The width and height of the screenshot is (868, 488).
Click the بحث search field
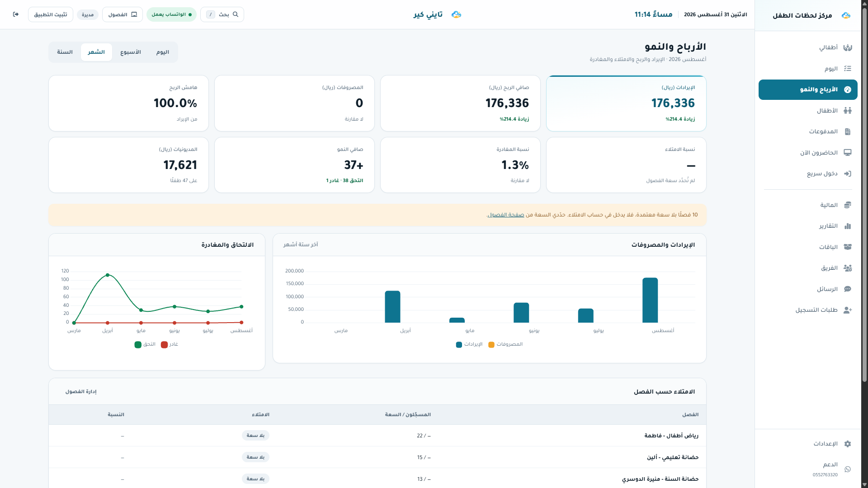click(222, 14)
